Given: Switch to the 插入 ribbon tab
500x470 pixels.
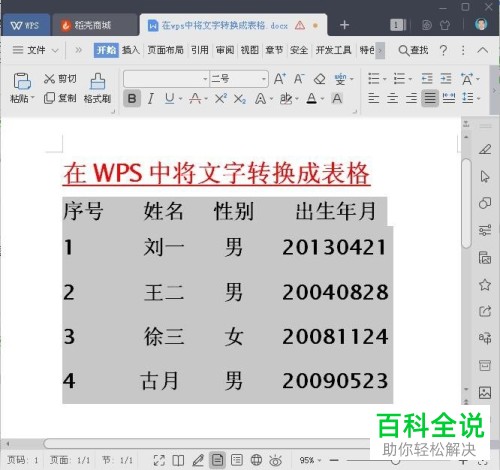Looking at the screenshot, I should [131, 50].
